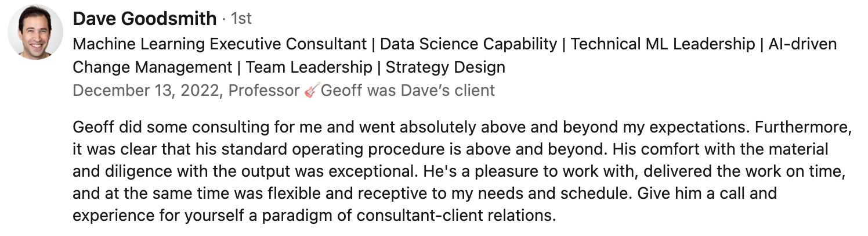Click the AI-driven headline text

[x=802, y=44]
